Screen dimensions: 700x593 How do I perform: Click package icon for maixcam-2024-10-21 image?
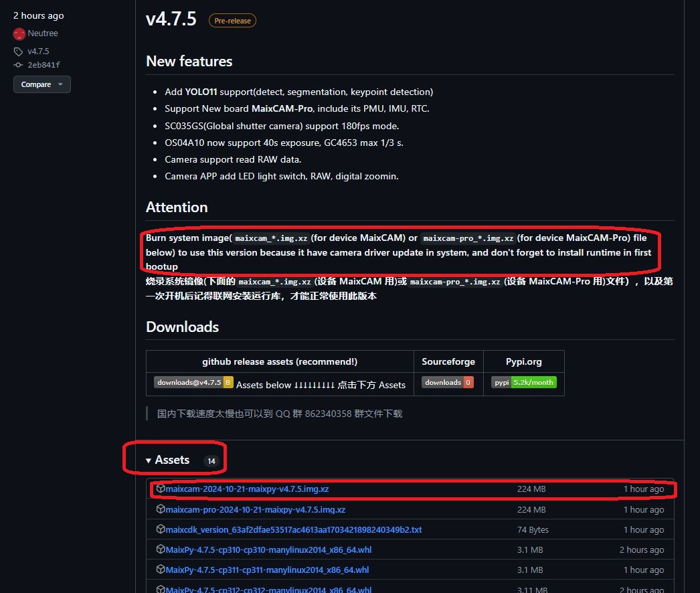(x=161, y=489)
